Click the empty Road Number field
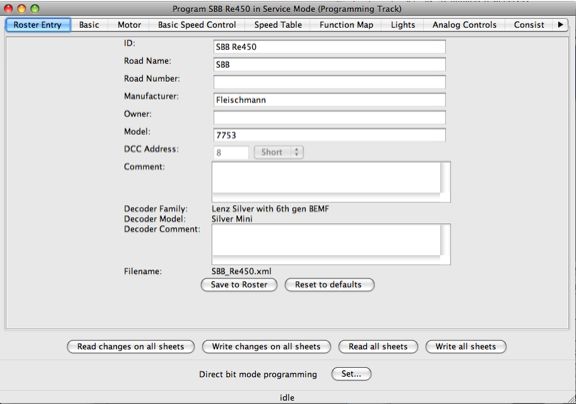Screen dimensions: 576x404 tap(329, 82)
